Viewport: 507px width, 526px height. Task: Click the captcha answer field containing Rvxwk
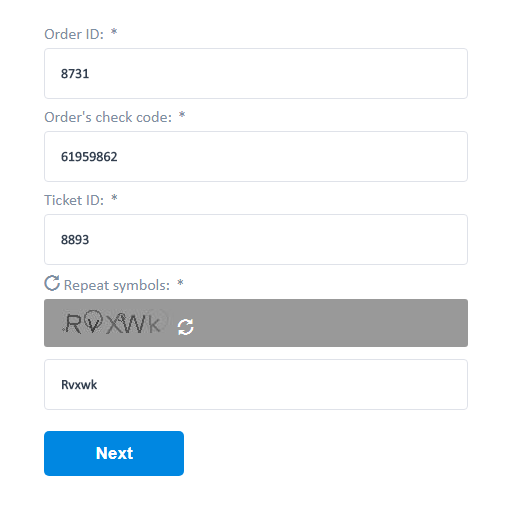click(256, 384)
